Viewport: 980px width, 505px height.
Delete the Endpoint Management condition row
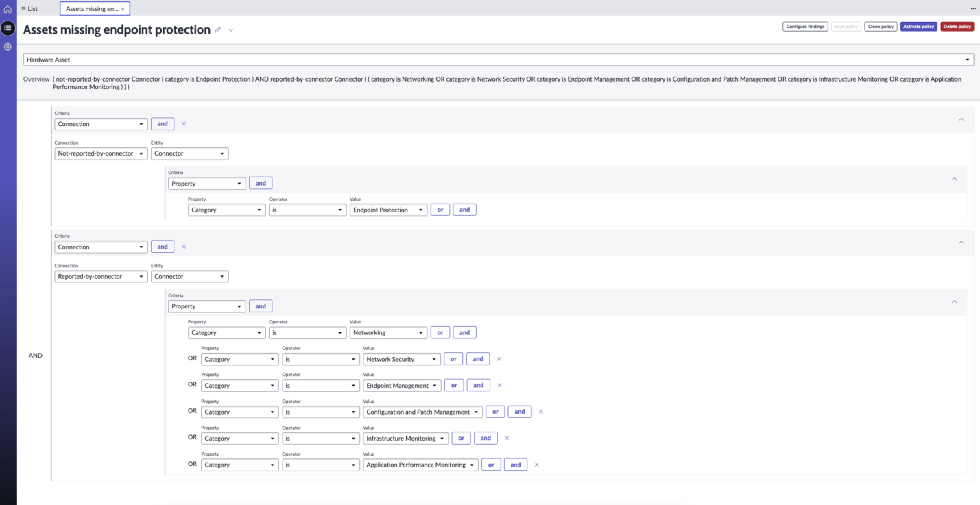pyautogui.click(x=500, y=386)
